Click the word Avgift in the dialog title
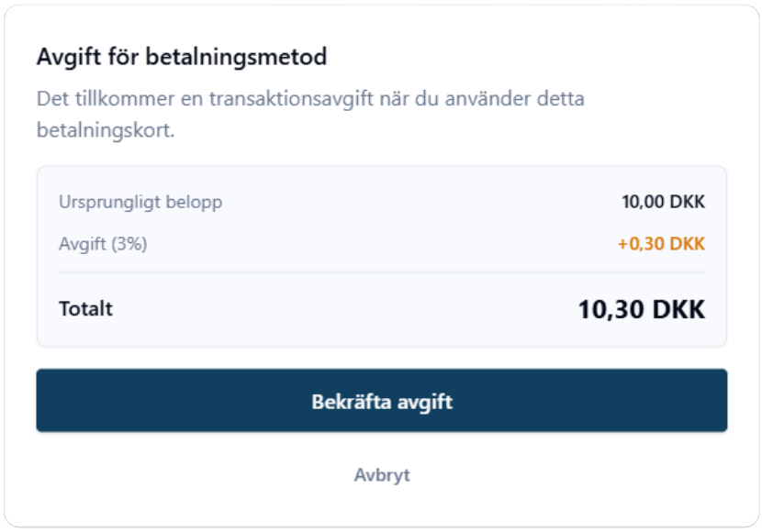The width and height of the screenshot is (762, 532). pos(68,57)
